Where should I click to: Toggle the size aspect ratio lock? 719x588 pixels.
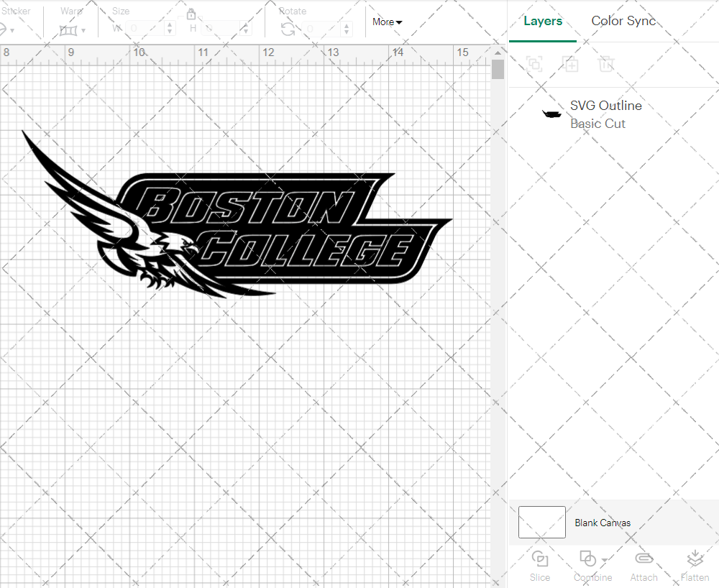click(191, 14)
